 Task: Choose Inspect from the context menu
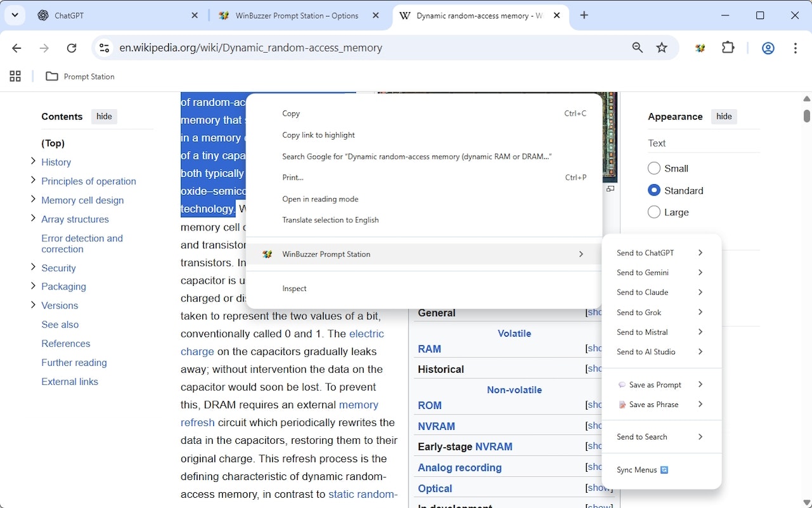424,288
